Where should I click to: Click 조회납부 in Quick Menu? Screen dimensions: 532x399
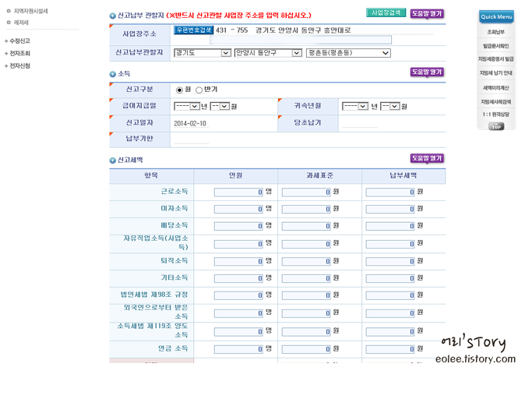tap(496, 32)
